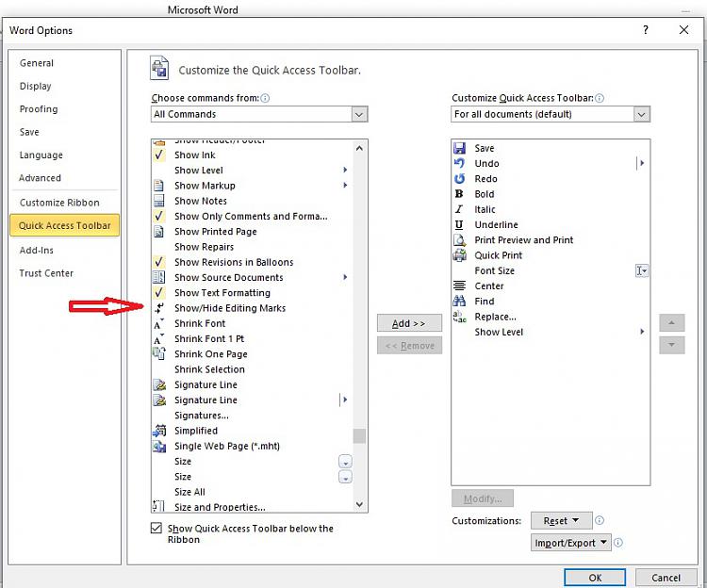Open the Import/Export dropdown button
Image resolution: width=707 pixels, height=588 pixels.
click(571, 543)
